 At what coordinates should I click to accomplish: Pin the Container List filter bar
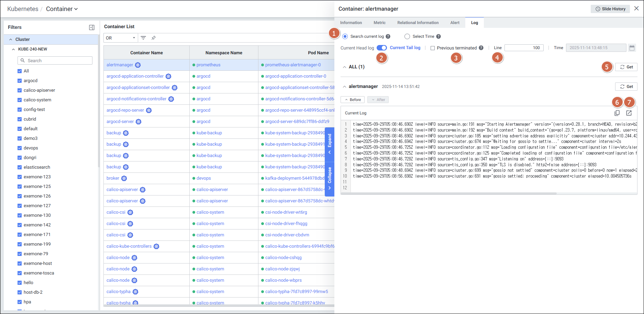click(x=154, y=38)
